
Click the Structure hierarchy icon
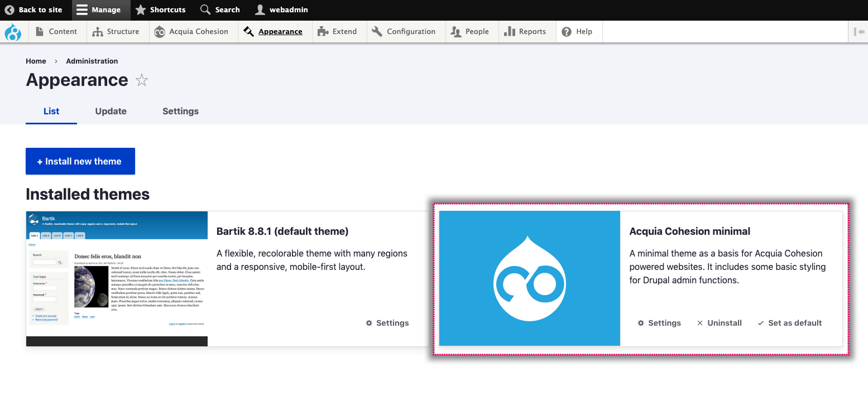click(x=98, y=32)
